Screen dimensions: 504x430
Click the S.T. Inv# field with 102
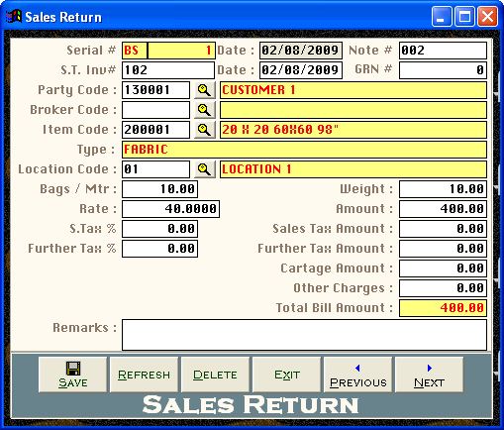[168, 70]
